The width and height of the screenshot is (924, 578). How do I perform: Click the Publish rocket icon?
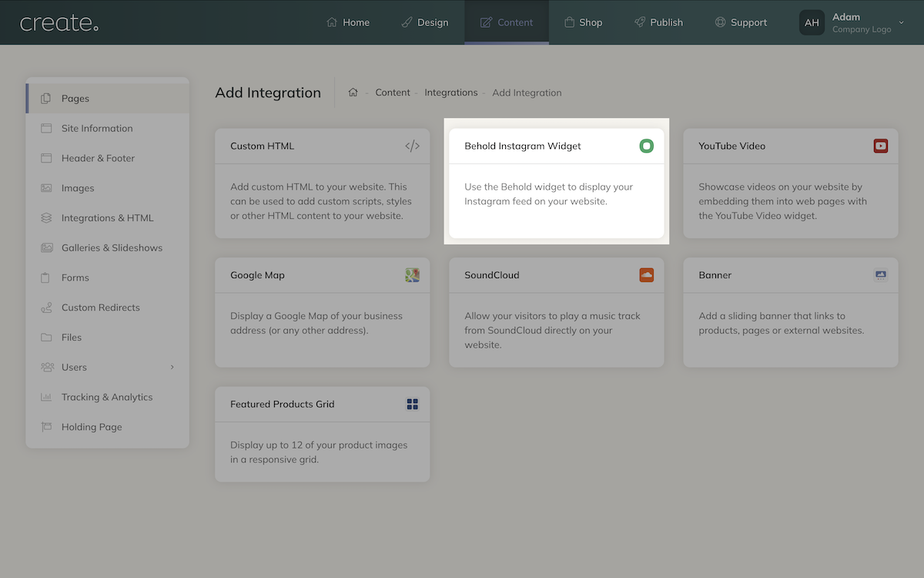[x=640, y=22]
